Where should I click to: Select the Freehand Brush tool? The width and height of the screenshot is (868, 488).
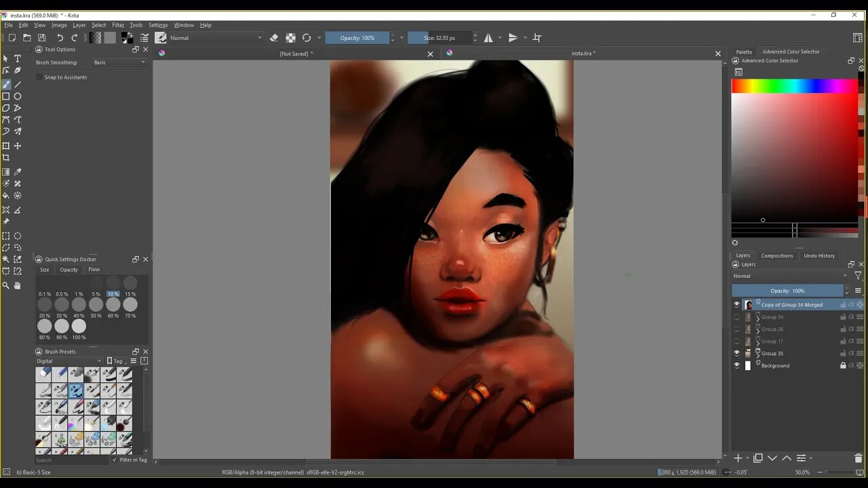tap(6, 85)
